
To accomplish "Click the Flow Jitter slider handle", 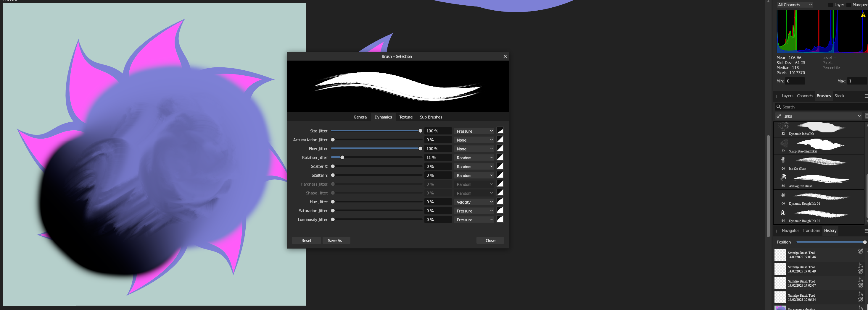I will click(x=420, y=148).
